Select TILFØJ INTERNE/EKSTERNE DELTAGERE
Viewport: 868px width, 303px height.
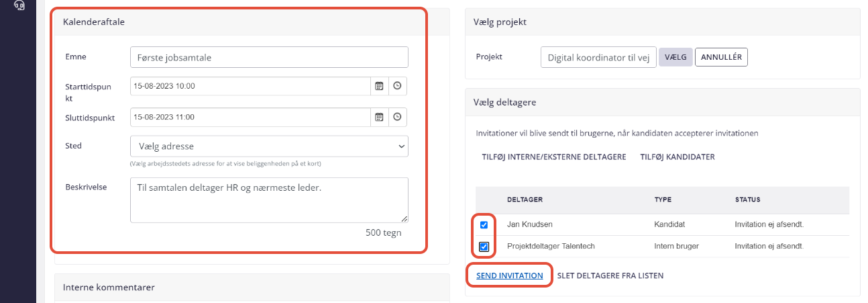click(554, 157)
